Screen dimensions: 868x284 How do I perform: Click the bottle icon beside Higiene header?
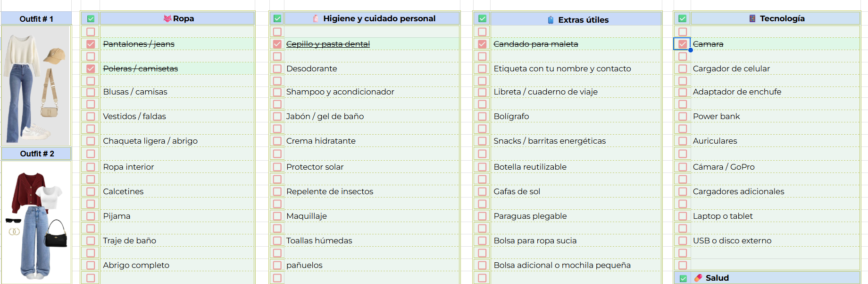click(x=316, y=18)
